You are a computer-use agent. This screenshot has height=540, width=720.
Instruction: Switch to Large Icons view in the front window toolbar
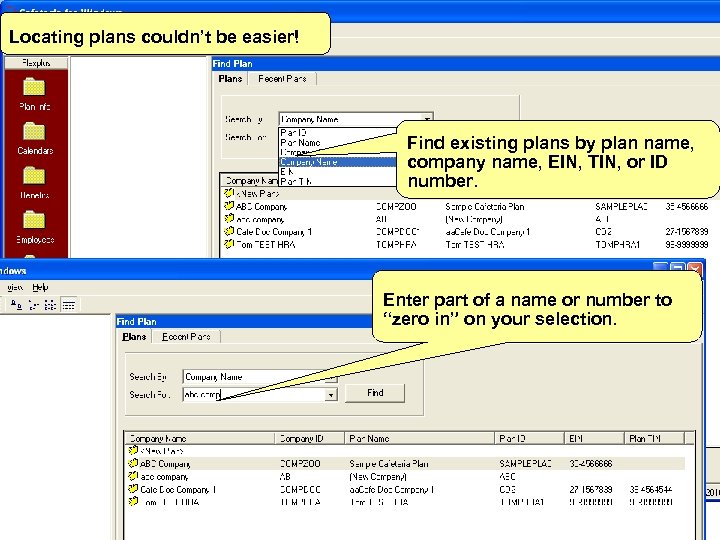point(16,304)
